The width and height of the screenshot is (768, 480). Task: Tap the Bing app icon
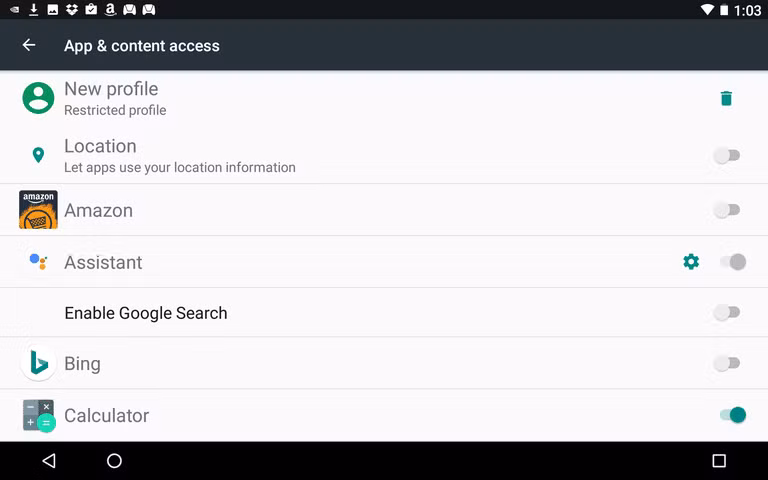(38, 363)
